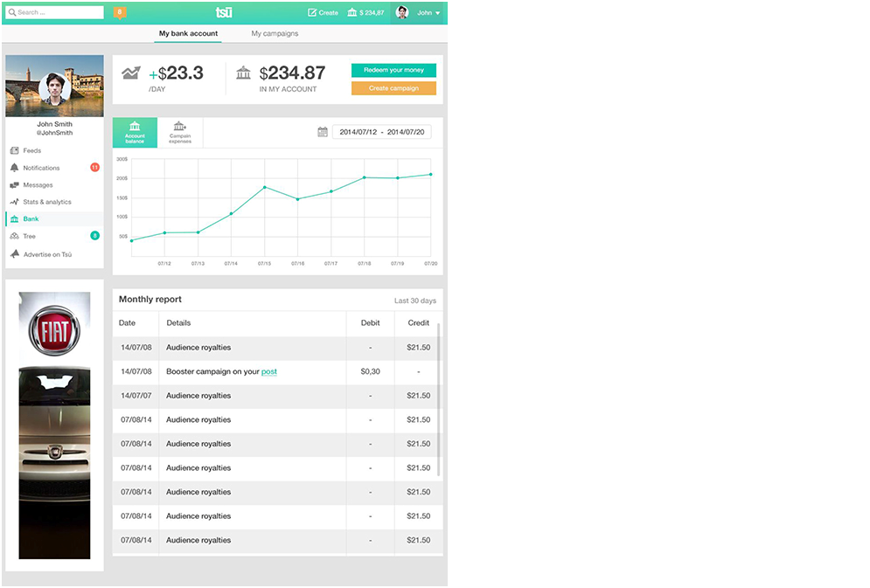Click the Date column header
The width and height of the screenshot is (870, 588).
(x=127, y=323)
